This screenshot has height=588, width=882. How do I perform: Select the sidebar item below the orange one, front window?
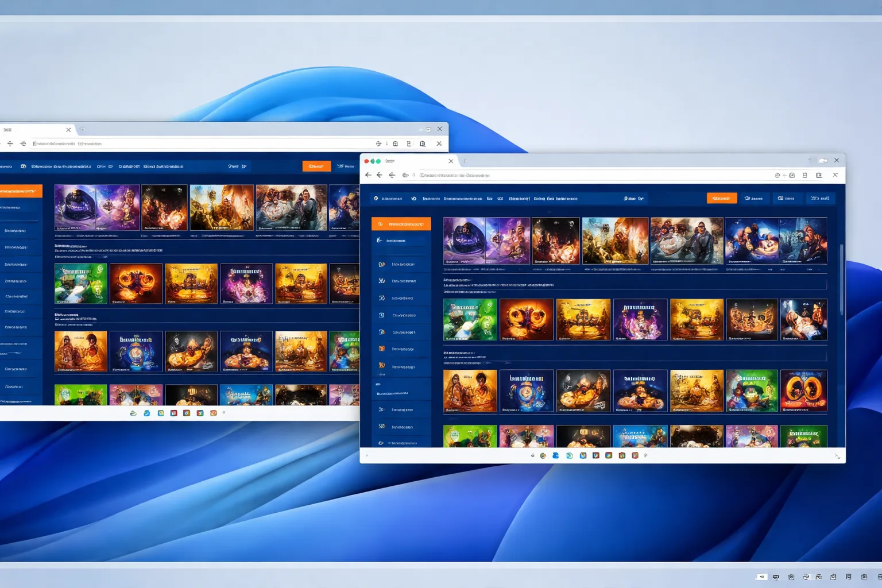point(401,241)
